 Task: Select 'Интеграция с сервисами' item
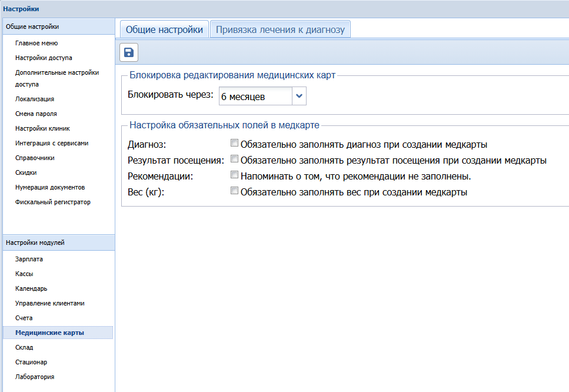click(x=52, y=143)
